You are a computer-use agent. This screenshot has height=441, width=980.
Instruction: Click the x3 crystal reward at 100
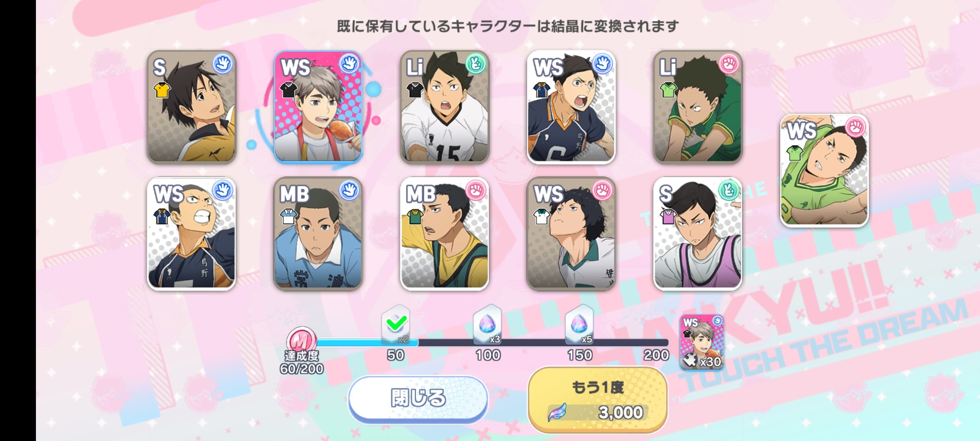(x=488, y=325)
